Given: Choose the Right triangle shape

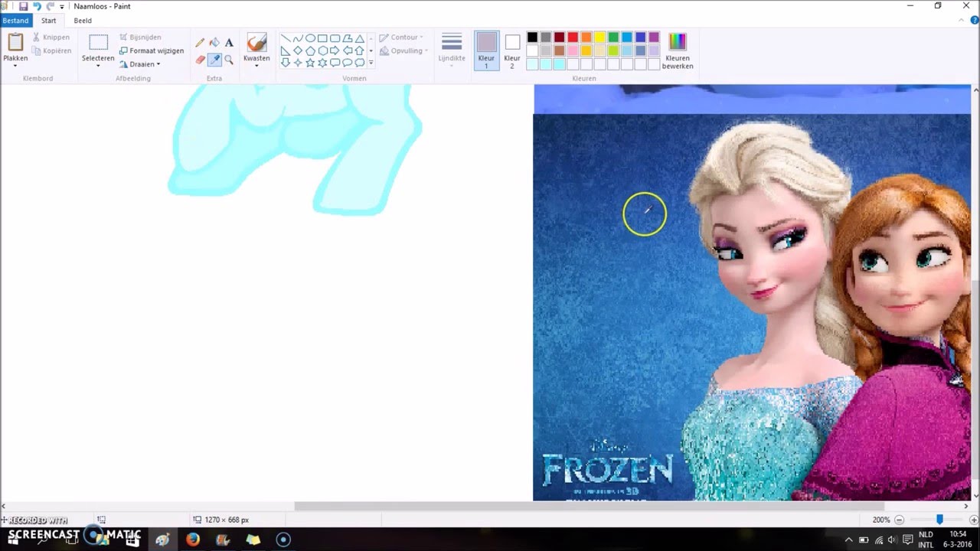Looking at the screenshot, I should 286,51.
